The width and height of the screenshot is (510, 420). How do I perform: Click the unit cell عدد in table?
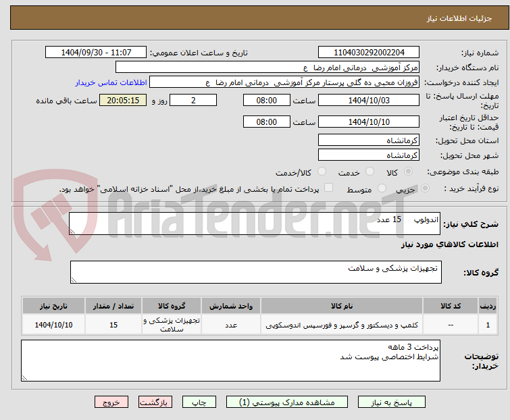pos(231,325)
